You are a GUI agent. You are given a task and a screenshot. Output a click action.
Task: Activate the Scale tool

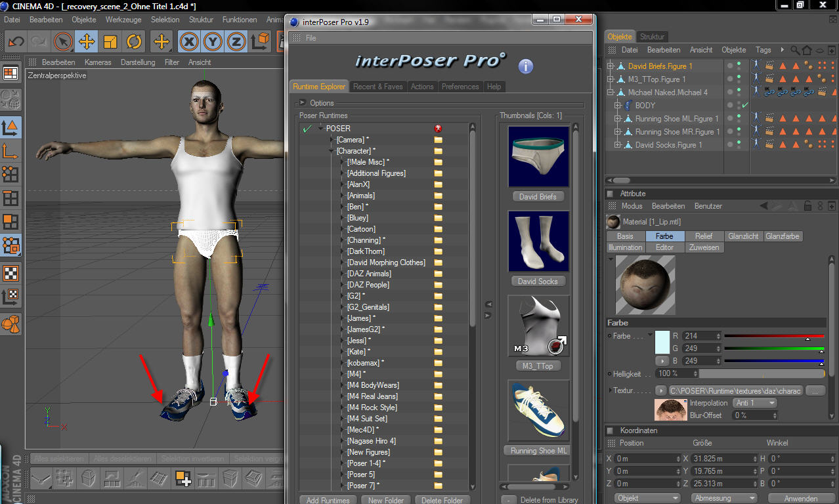pos(110,42)
